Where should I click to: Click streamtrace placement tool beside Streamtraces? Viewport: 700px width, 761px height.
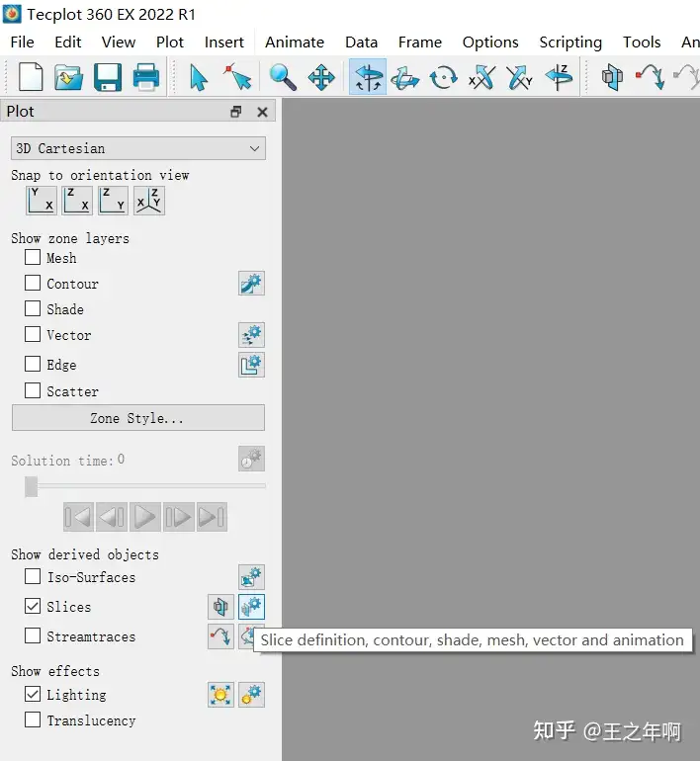(x=220, y=636)
